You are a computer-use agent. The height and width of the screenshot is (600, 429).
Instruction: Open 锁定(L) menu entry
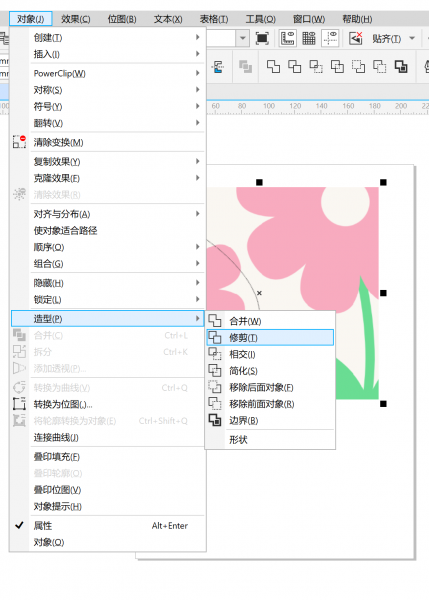[108, 300]
